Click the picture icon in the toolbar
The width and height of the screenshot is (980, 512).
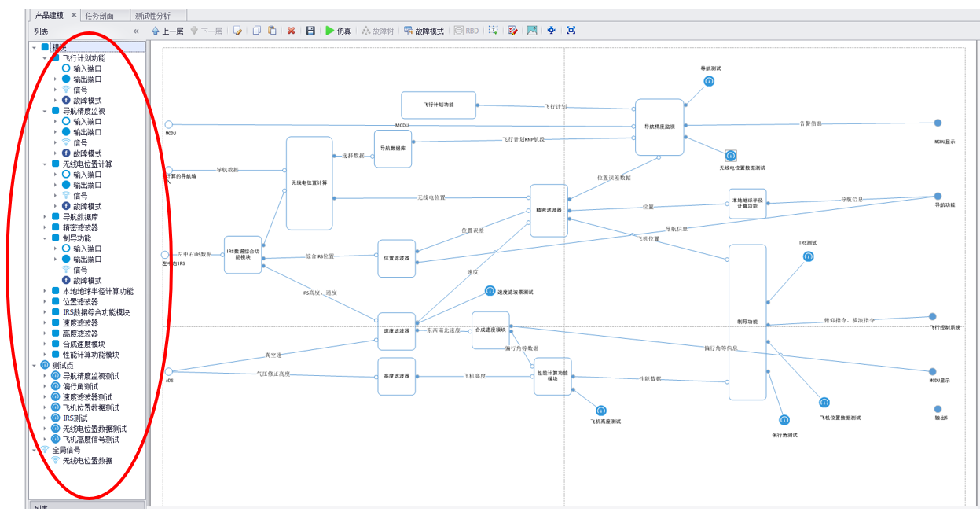click(532, 31)
